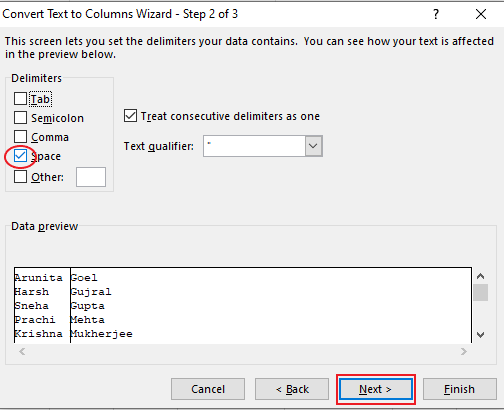Click the Other delimiter text field
Image resolution: width=504 pixels, height=410 pixels.
91,177
